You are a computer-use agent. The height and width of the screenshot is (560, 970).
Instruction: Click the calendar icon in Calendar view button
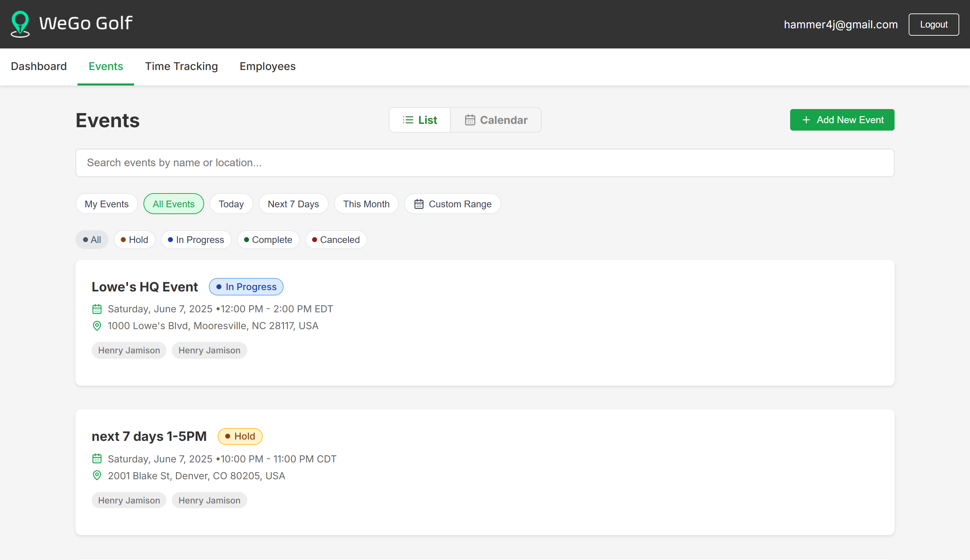coord(470,120)
